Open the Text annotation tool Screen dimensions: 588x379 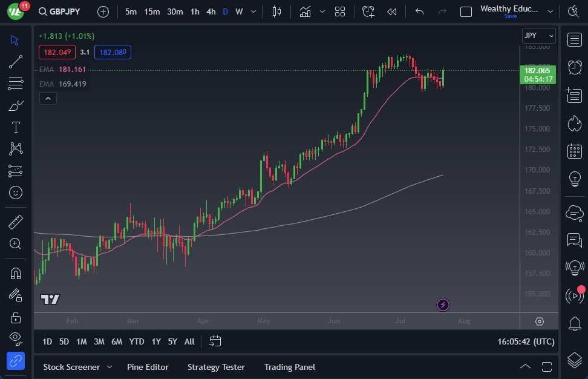[x=16, y=127]
